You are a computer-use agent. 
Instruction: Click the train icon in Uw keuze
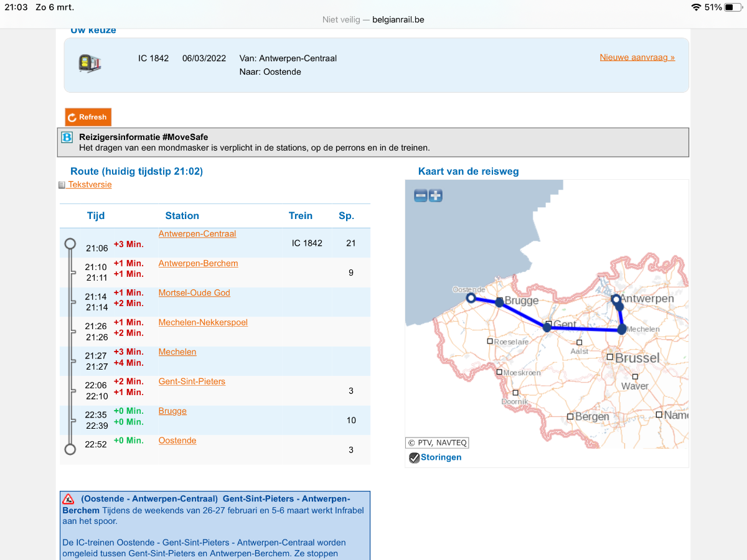point(90,63)
